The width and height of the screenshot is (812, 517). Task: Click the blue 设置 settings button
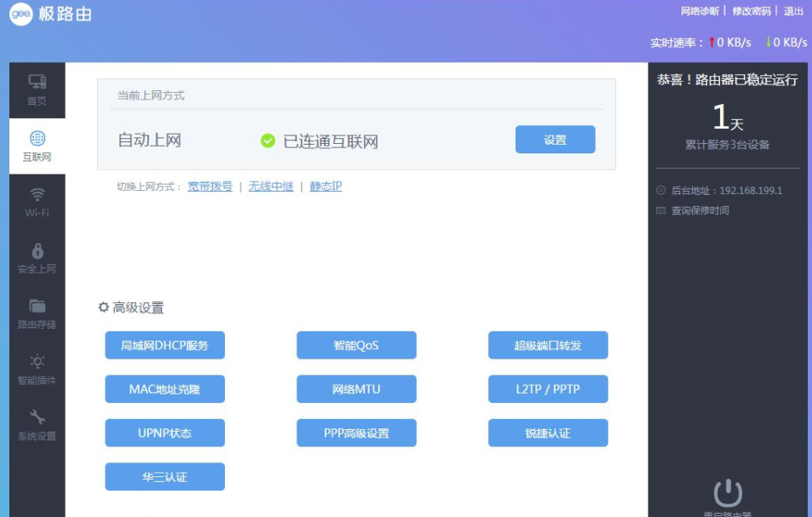coord(554,139)
